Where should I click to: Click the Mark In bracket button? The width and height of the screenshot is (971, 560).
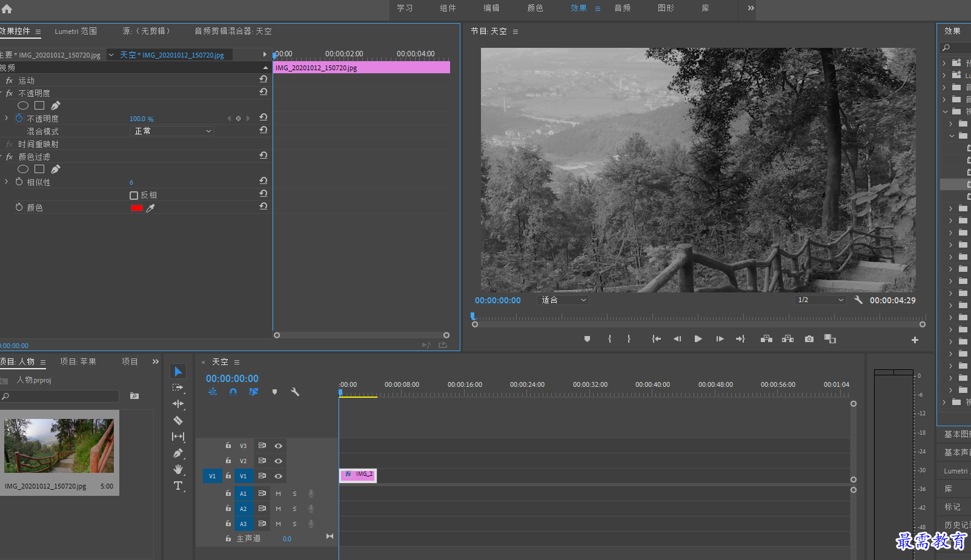tap(609, 339)
